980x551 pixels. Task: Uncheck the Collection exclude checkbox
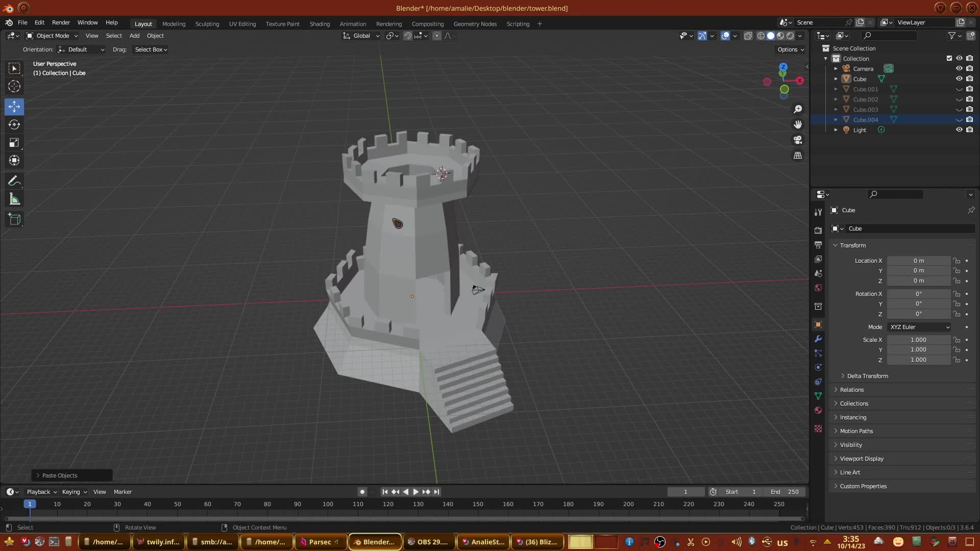click(949, 59)
